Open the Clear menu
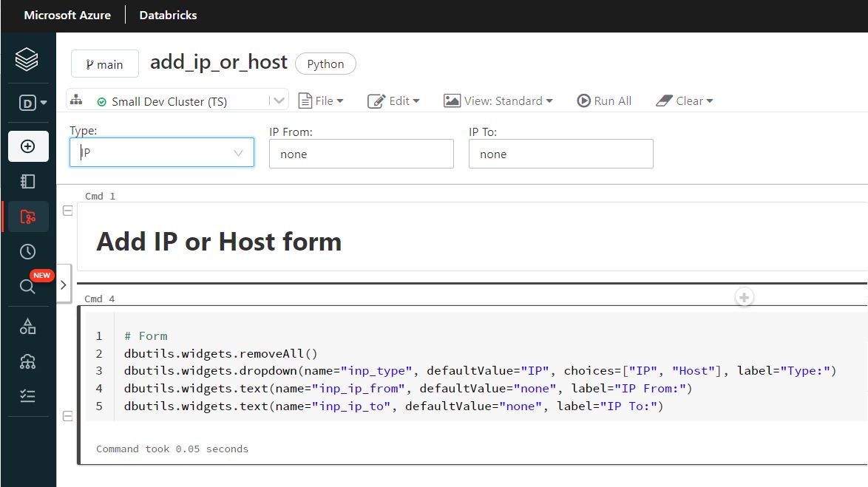The image size is (868, 487). point(684,101)
